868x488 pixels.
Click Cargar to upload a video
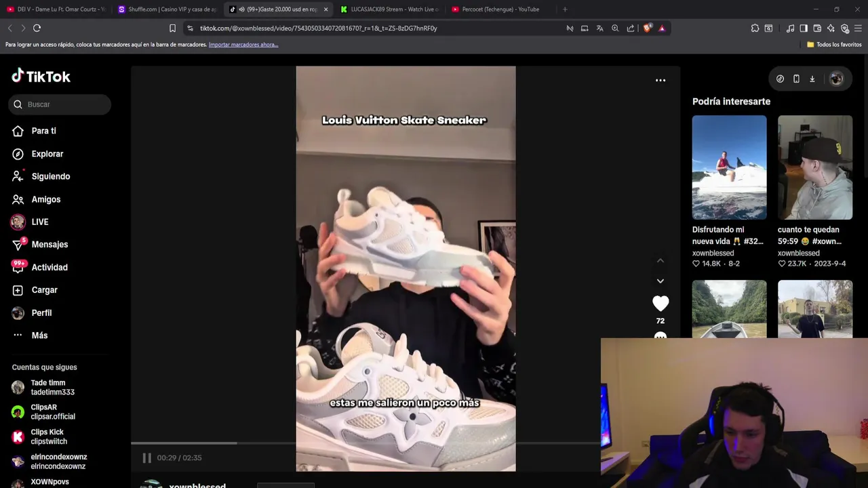pyautogui.click(x=35, y=290)
